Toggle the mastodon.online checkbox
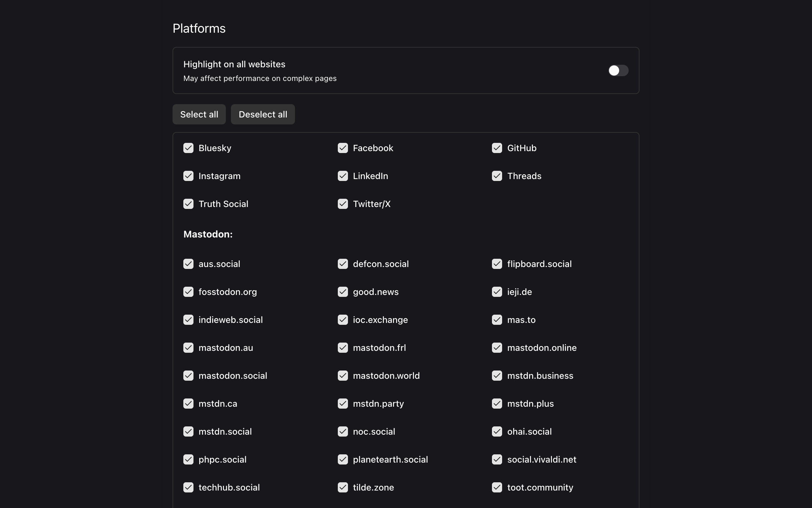This screenshot has height=508, width=812. click(x=497, y=347)
